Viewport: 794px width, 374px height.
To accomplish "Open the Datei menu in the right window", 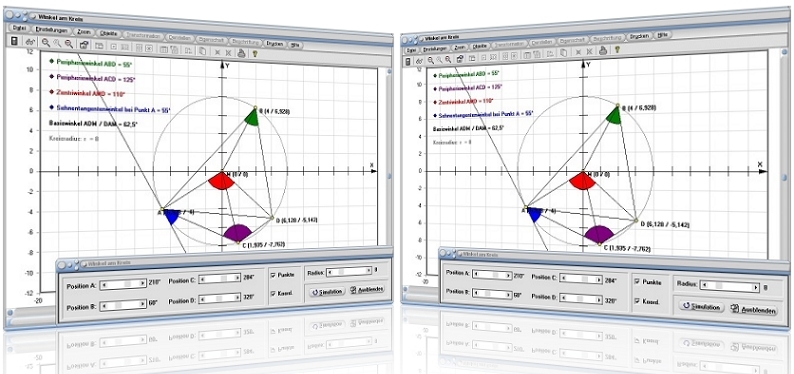I will pos(411,50).
